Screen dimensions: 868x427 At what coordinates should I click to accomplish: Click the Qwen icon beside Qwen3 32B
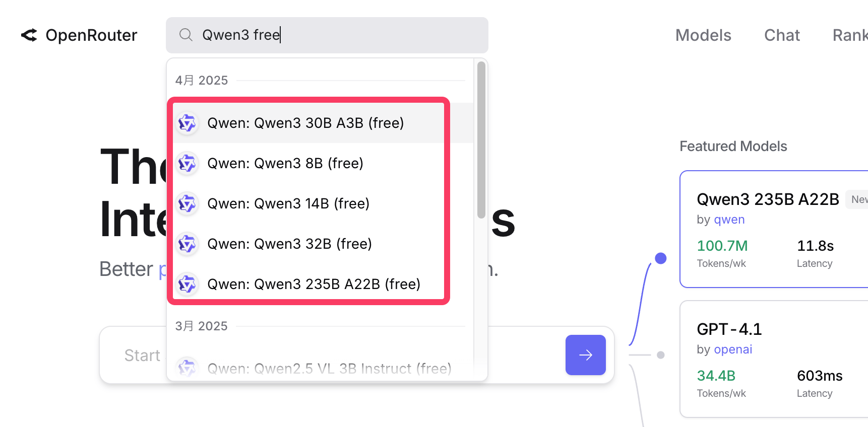(188, 244)
